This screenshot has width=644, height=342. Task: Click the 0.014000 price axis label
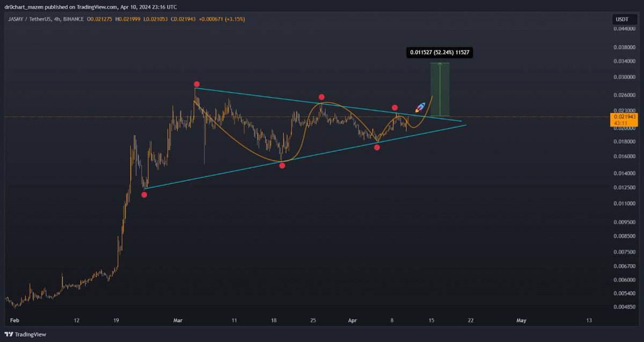(x=624, y=174)
